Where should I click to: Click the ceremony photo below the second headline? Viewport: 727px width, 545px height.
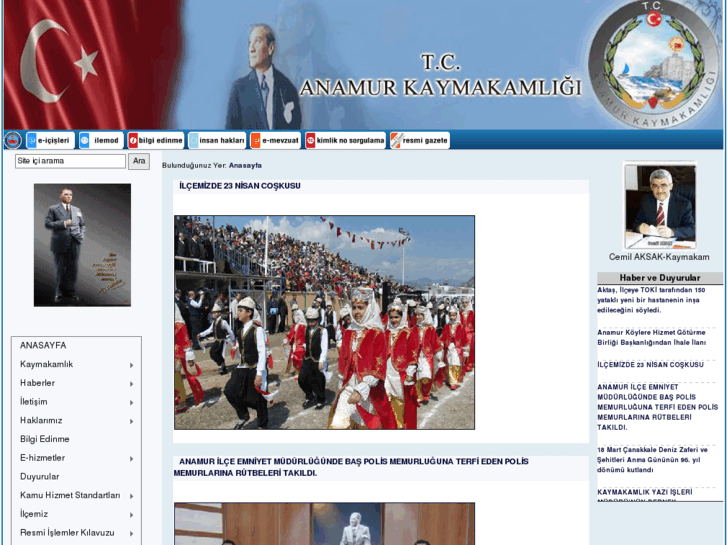click(x=325, y=524)
